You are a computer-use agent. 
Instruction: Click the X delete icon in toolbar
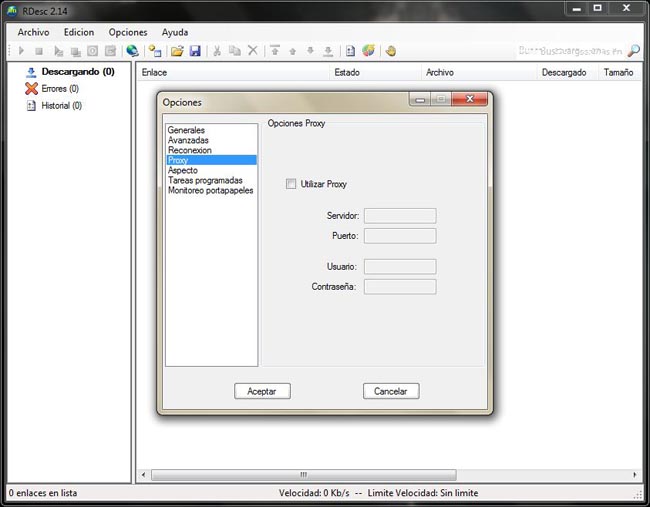[x=253, y=50]
